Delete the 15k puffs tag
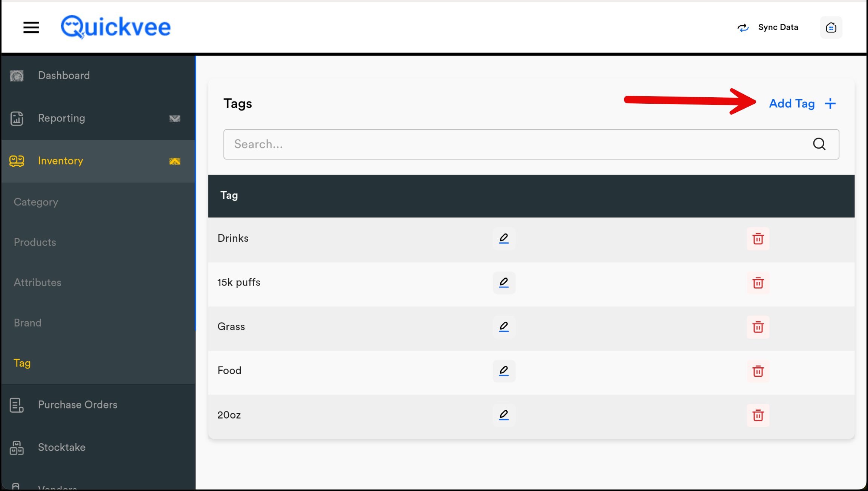The height and width of the screenshot is (491, 868). point(758,283)
